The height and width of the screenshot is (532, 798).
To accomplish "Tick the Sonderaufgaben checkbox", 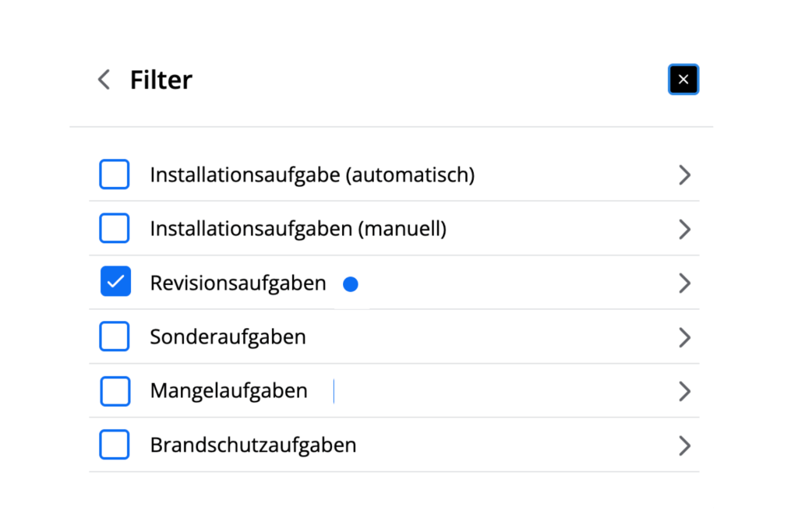I will coord(115,336).
